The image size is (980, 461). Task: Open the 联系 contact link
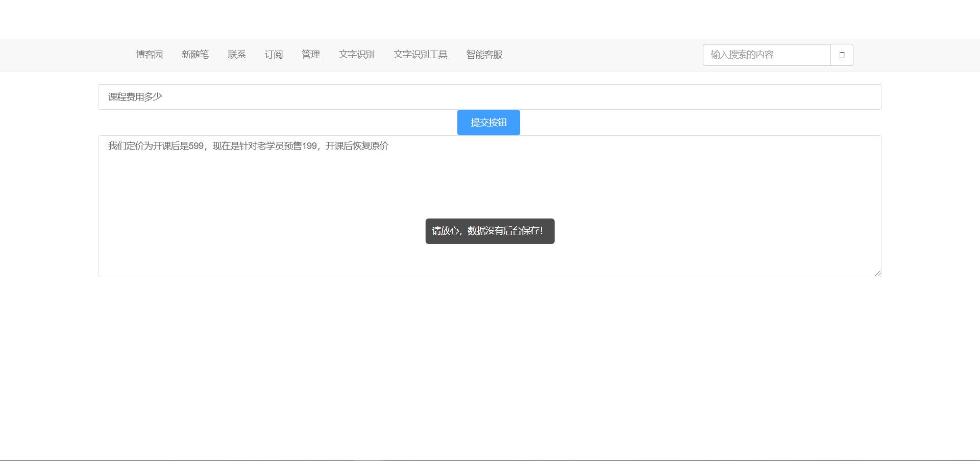tap(237, 55)
